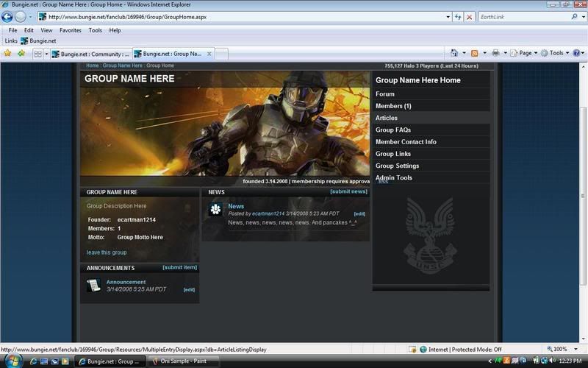Click in the EarthLink search box
This screenshot has width=588, height=368.
point(522,16)
